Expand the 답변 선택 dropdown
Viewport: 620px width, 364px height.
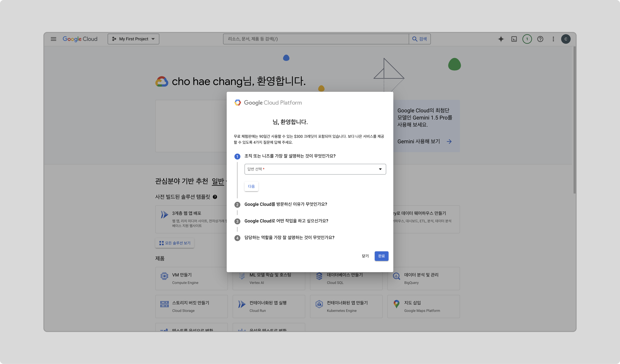point(315,169)
